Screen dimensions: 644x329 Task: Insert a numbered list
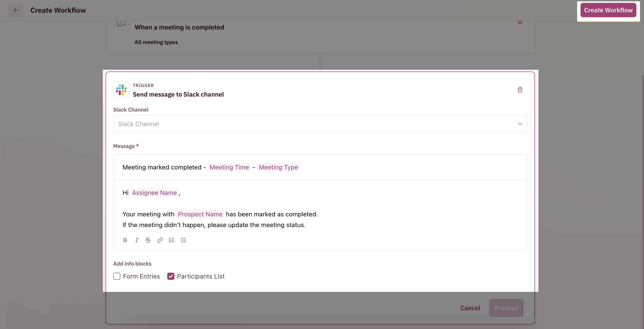(x=172, y=240)
